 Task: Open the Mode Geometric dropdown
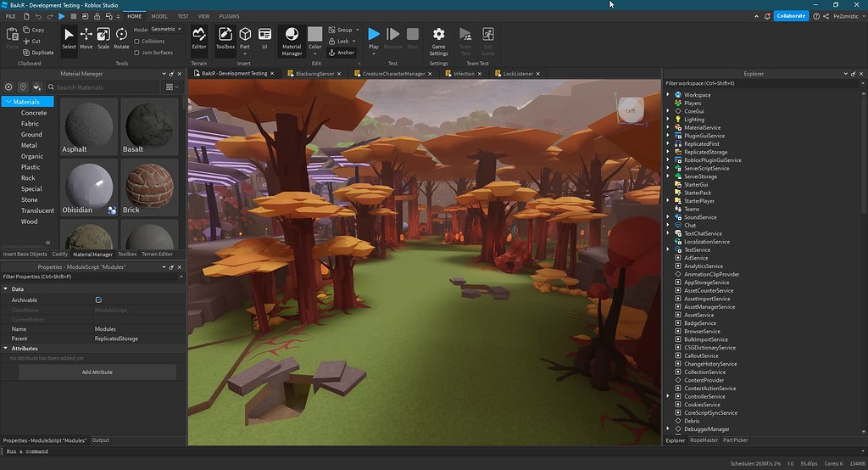pos(166,30)
